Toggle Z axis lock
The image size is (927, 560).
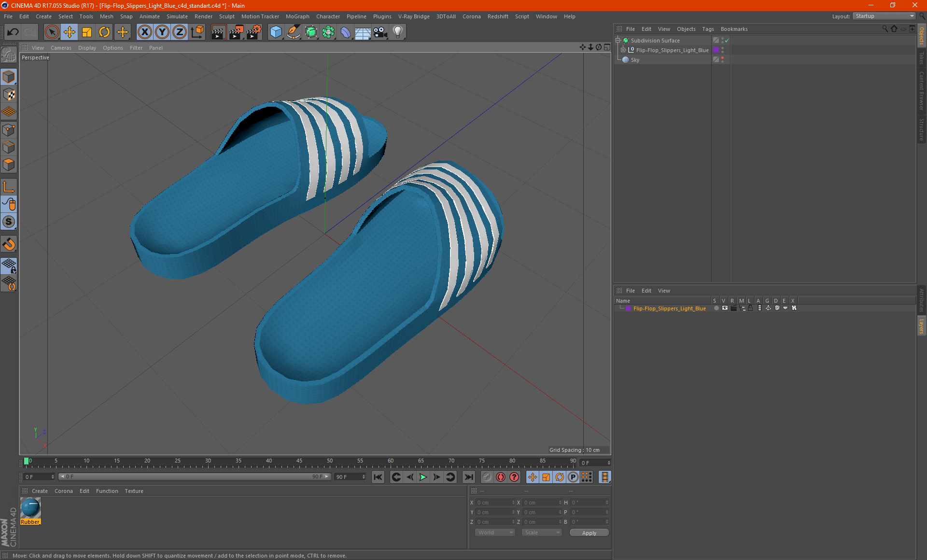pyautogui.click(x=180, y=32)
